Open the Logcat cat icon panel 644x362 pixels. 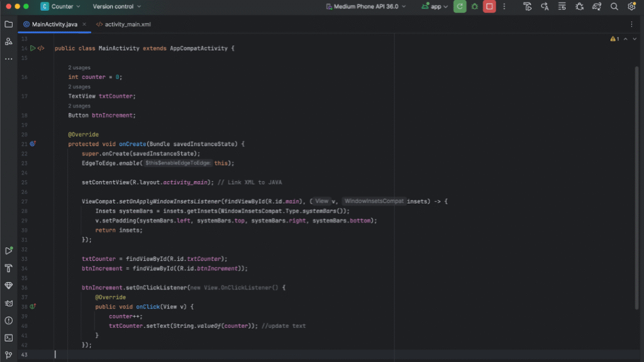(x=8, y=303)
